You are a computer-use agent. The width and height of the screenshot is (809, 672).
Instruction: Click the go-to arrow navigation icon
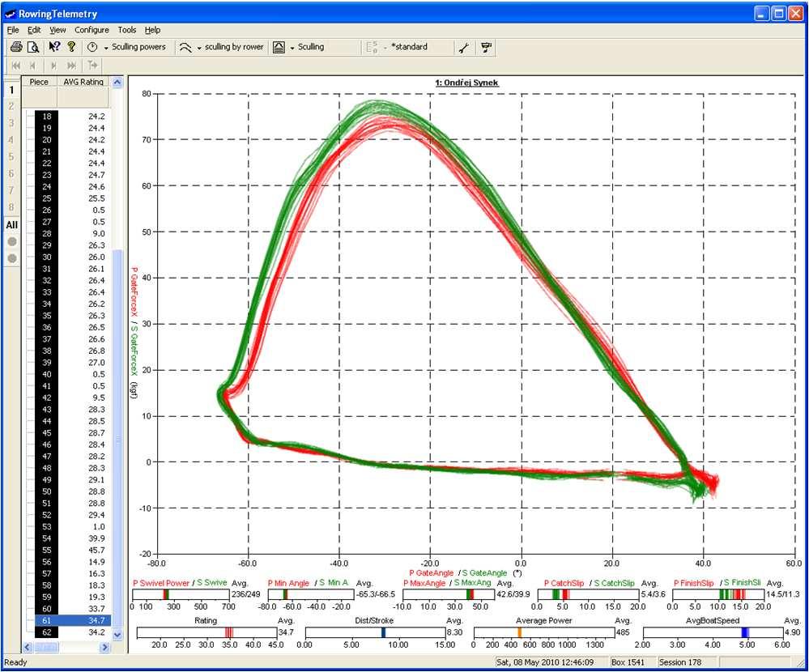pos(92,65)
